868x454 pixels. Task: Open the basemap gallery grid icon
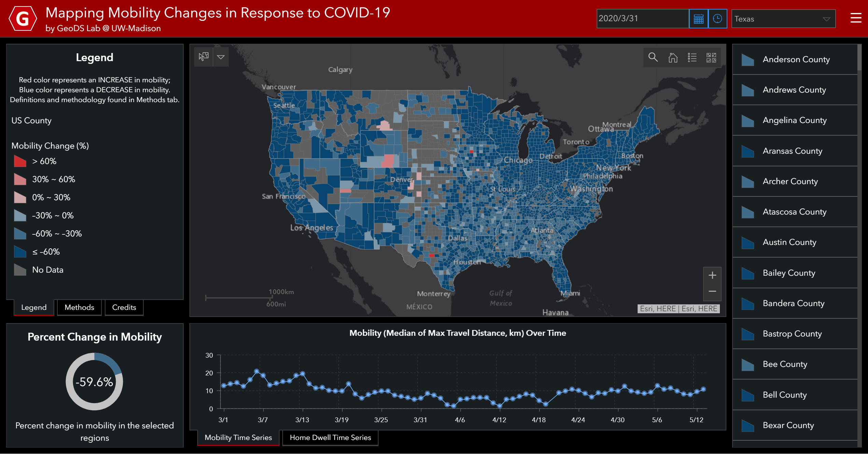coord(711,57)
